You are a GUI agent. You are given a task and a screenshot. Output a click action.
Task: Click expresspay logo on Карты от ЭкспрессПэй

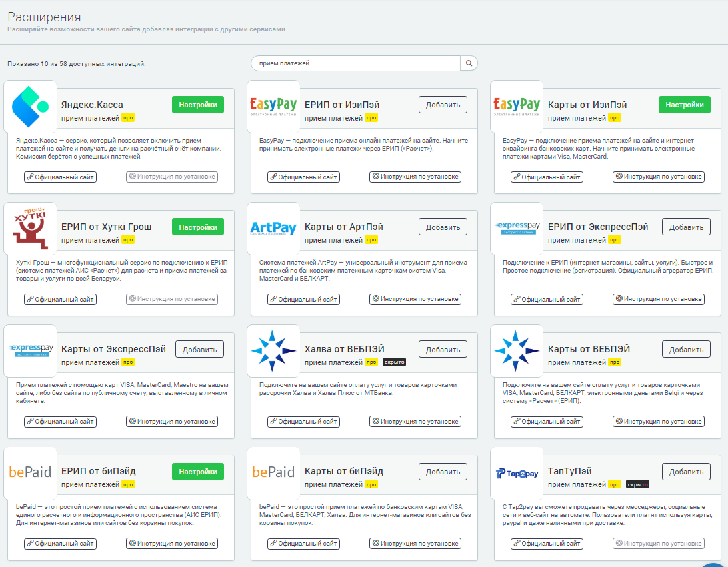(30, 351)
